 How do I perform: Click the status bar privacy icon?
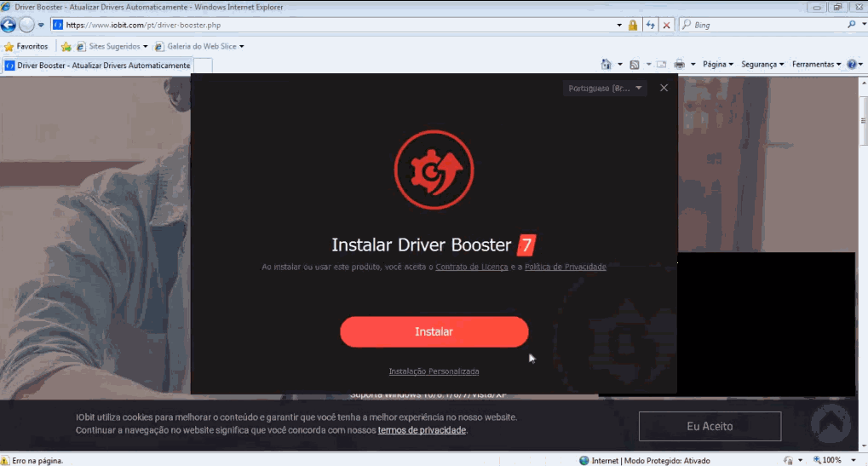pyautogui.click(x=788, y=461)
